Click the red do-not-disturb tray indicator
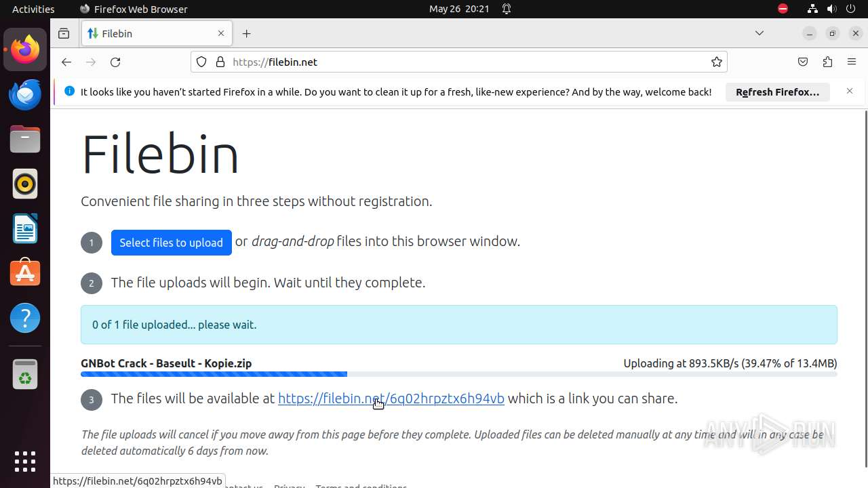Screen dimensions: 868x488 pyautogui.click(x=783, y=9)
